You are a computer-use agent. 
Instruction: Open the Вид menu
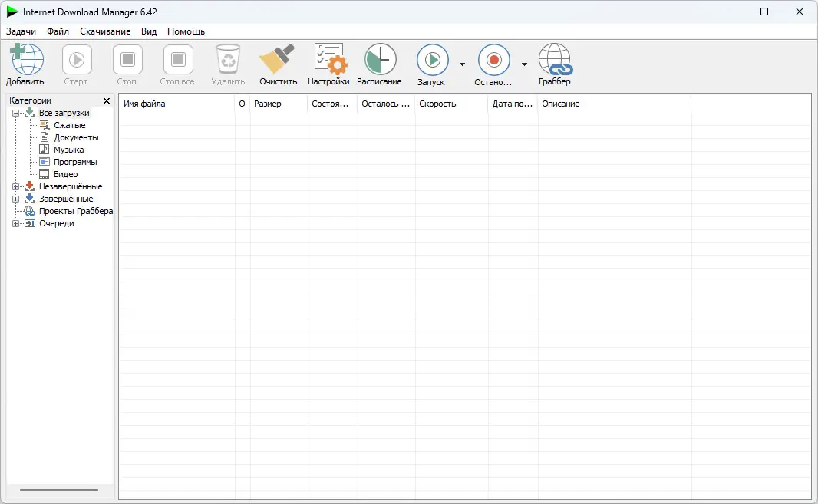coord(149,31)
